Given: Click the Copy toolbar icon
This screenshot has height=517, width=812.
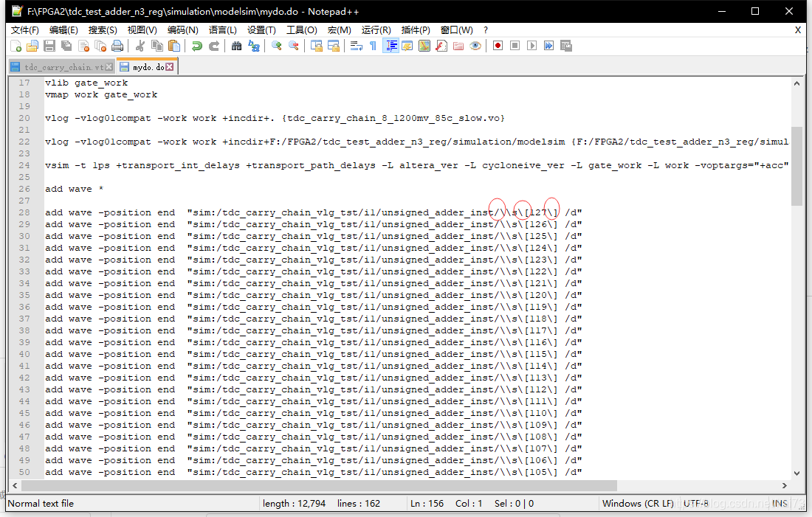Looking at the screenshot, I should click(x=157, y=46).
